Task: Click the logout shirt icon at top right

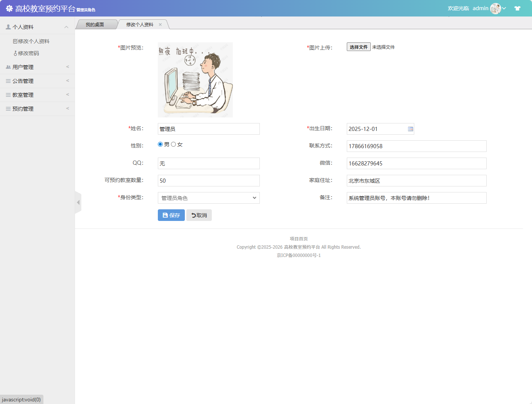Action: [517, 8]
